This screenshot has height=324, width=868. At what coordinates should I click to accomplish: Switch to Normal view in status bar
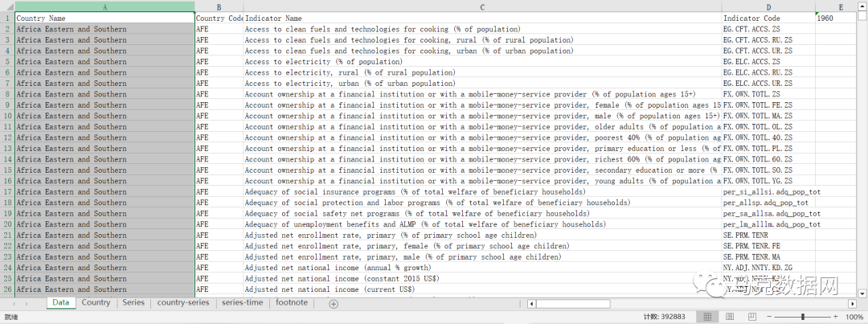click(x=707, y=316)
